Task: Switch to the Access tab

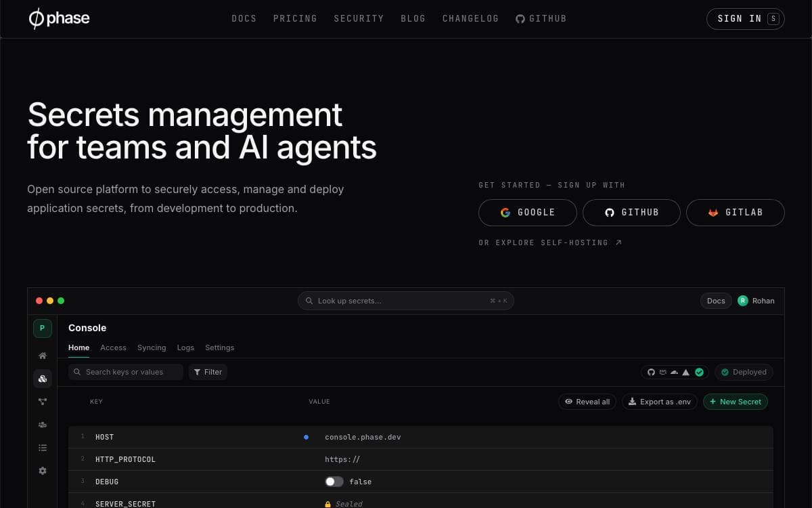Action: 113,347
